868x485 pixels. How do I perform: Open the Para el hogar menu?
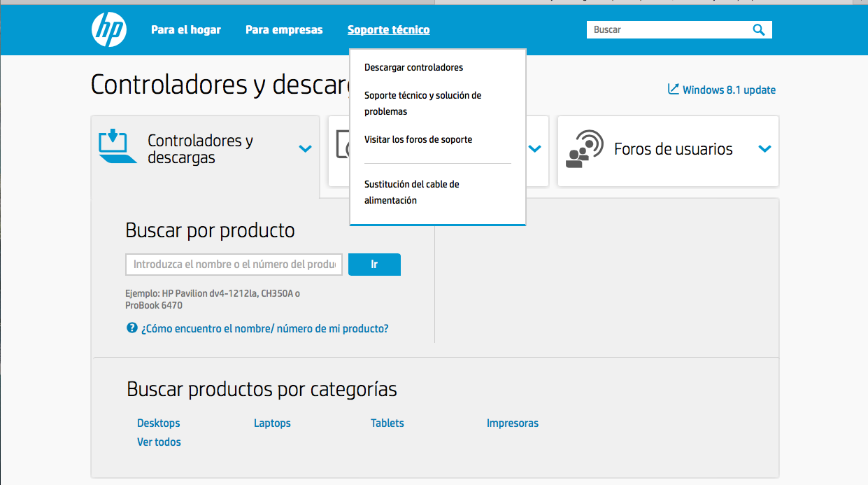(186, 30)
